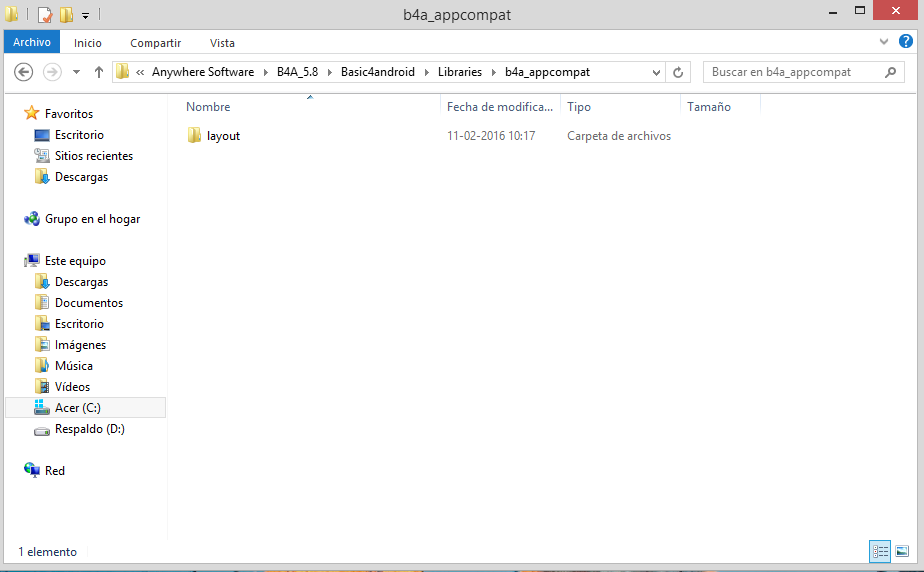Image resolution: width=924 pixels, height=572 pixels.
Task: Click the Respaldo (D:) drive icon
Action: pos(42,431)
